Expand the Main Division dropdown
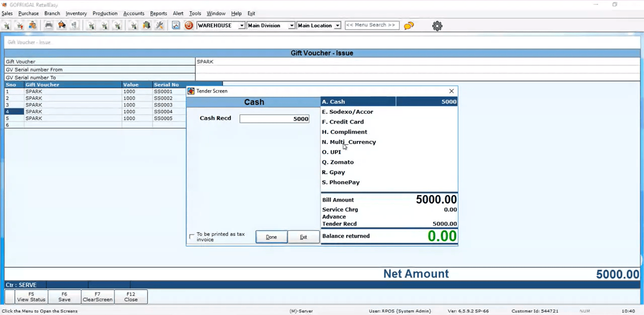The width and height of the screenshot is (644, 315). (292, 25)
